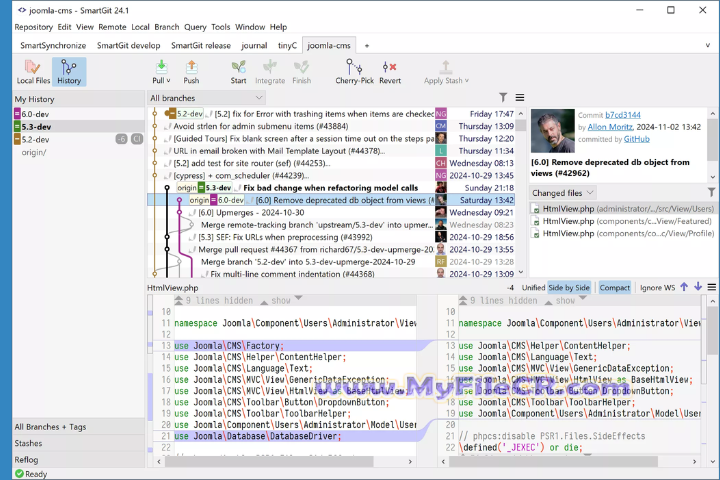Jump to next change arrow

pos(698,287)
